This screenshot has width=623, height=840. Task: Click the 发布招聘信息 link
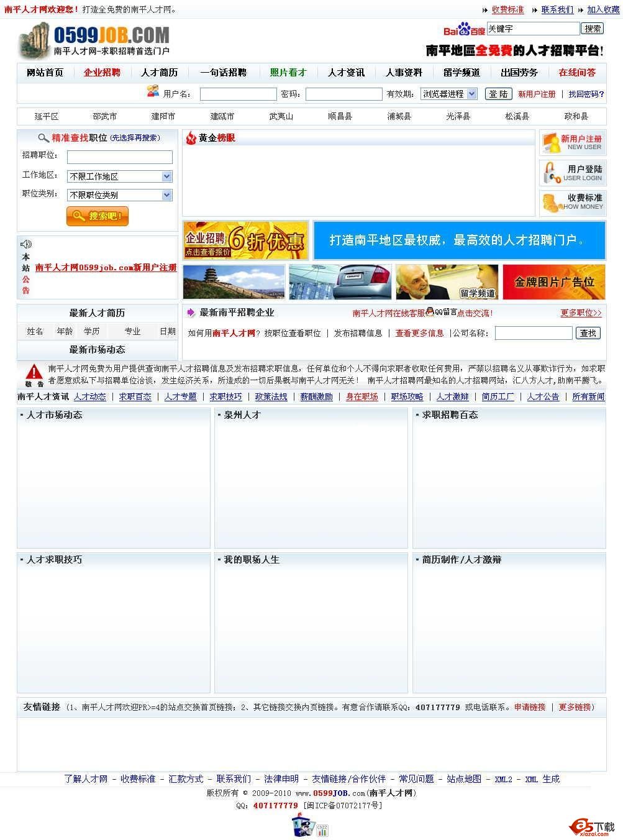pyautogui.click(x=358, y=333)
